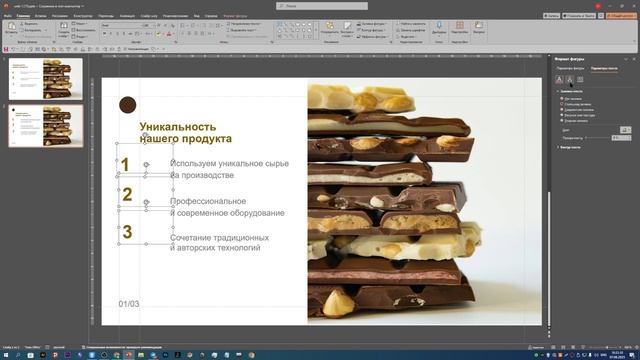The height and width of the screenshot is (360, 640).
Task: Select Text Effects icon in Format Shape pane
Action: point(570,79)
